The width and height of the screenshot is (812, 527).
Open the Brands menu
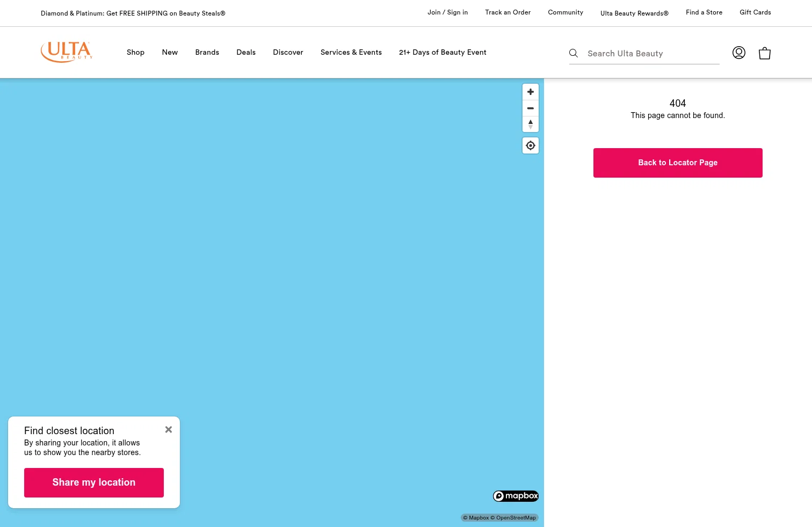click(207, 52)
